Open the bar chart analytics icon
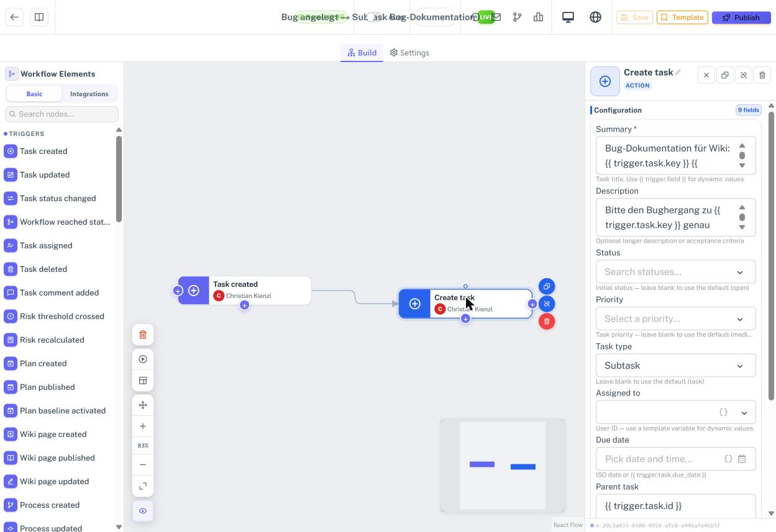The height and width of the screenshot is (532, 776). pyautogui.click(x=538, y=17)
